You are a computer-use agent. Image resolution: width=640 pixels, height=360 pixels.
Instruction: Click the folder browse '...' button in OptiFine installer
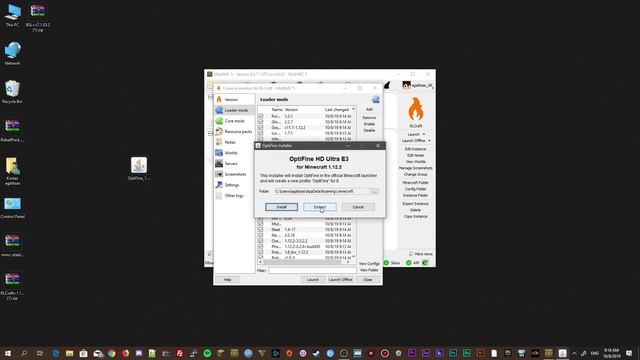pos(374,191)
